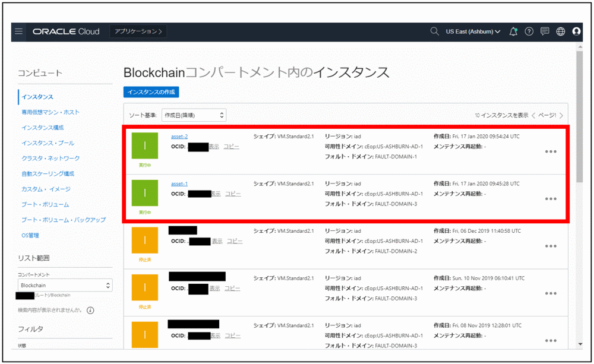
Task: Select 自動スケーリング構成 menu item
Action: pos(48,174)
